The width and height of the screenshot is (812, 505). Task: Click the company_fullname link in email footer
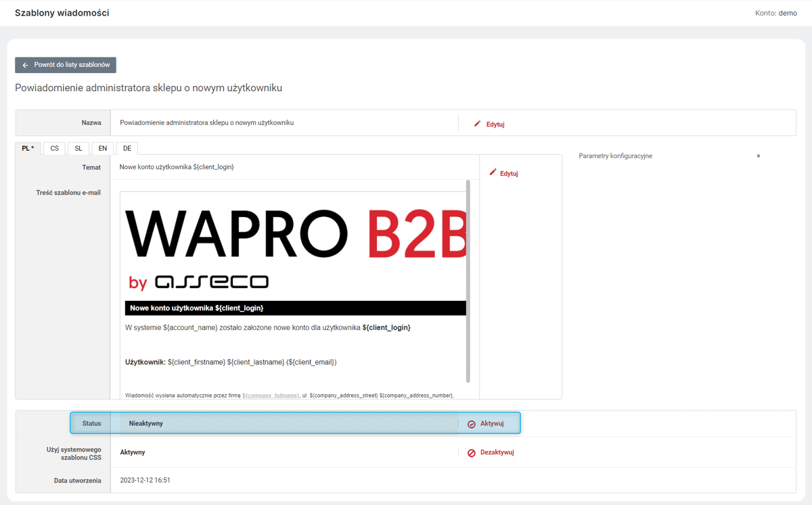coord(271,395)
